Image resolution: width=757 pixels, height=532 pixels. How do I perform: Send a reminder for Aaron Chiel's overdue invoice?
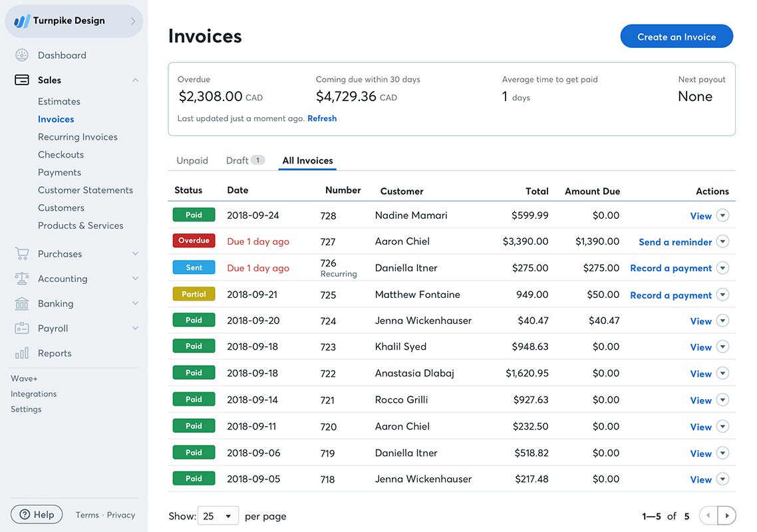coord(675,241)
